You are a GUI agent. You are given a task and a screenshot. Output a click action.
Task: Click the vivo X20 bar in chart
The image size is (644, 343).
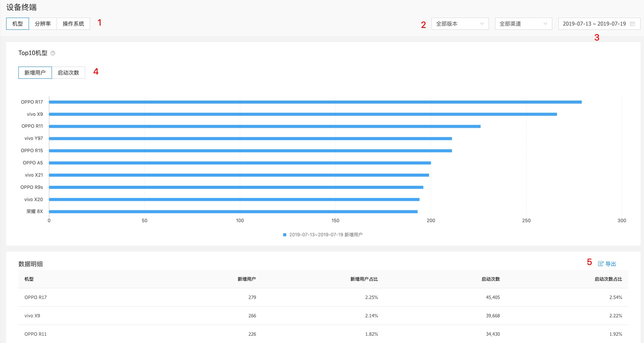pos(234,200)
